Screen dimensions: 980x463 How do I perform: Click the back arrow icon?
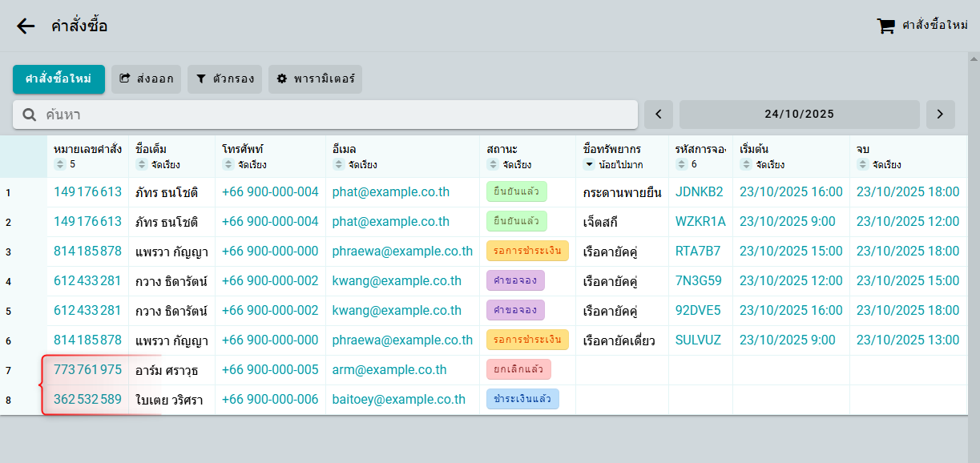26,26
